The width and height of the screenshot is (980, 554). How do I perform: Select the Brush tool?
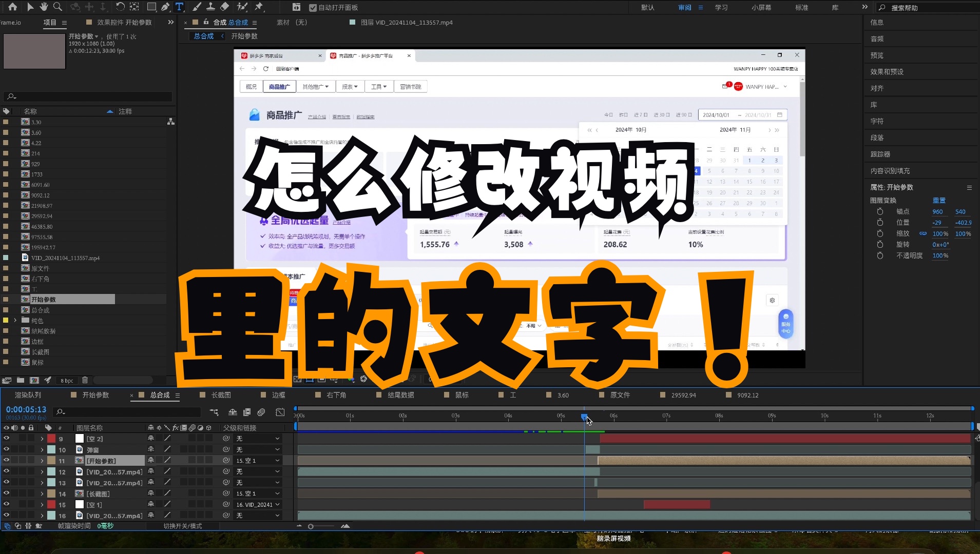(x=197, y=7)
